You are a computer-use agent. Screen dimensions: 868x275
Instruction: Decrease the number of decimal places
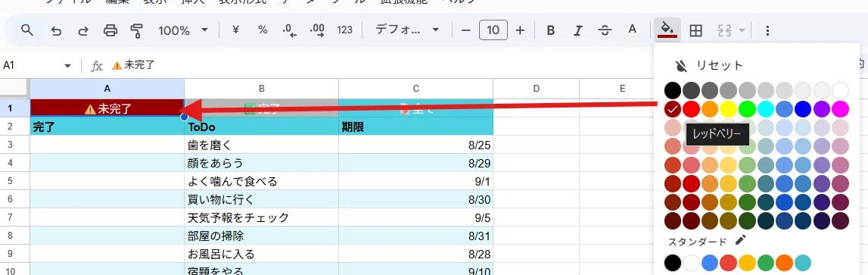pos(290,30)
